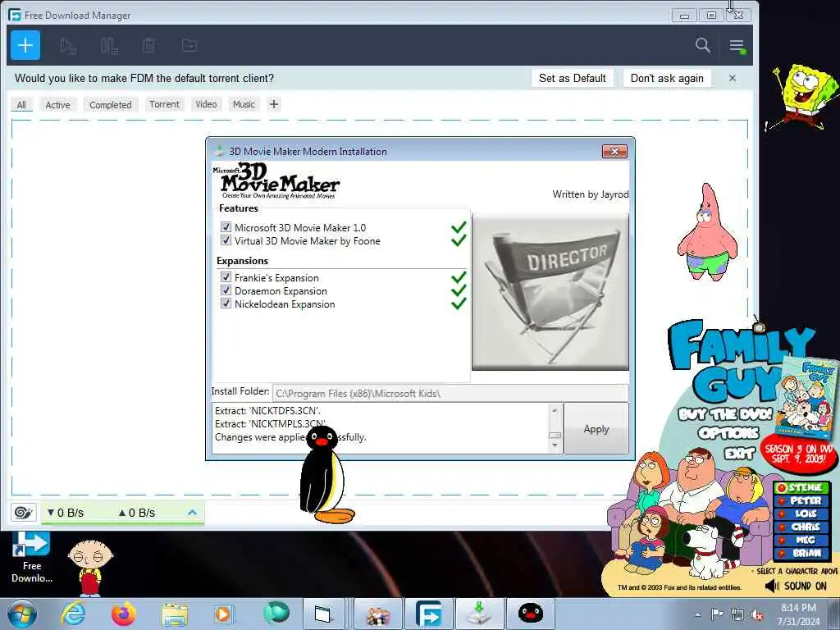Click the muted volume tray icon
This screenshot has height=630, width=840.
(x=757, y=615)
